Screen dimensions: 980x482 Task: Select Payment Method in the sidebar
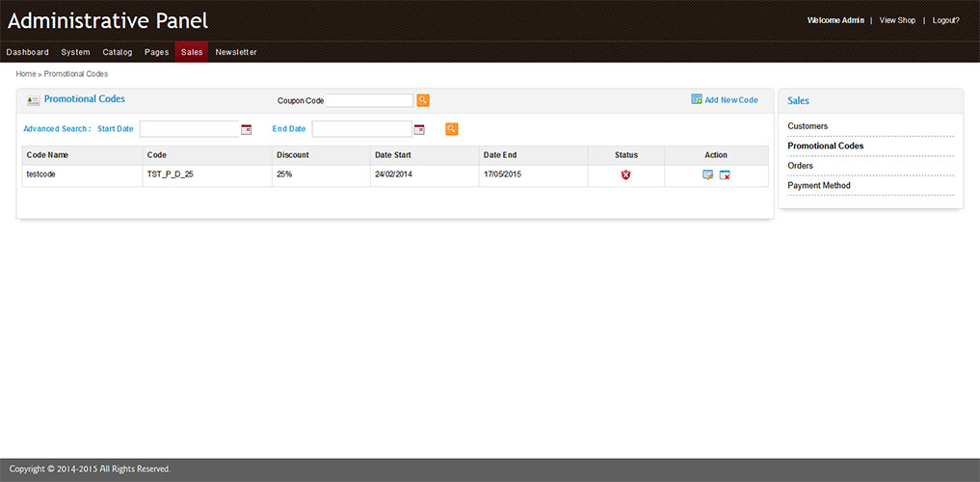819,185
